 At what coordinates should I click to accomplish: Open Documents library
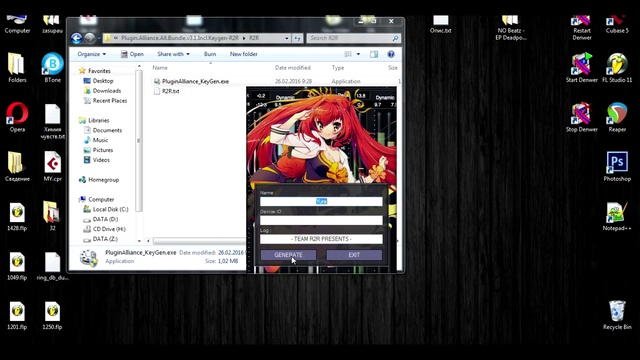pyautogui.click(x=103, y=130)
